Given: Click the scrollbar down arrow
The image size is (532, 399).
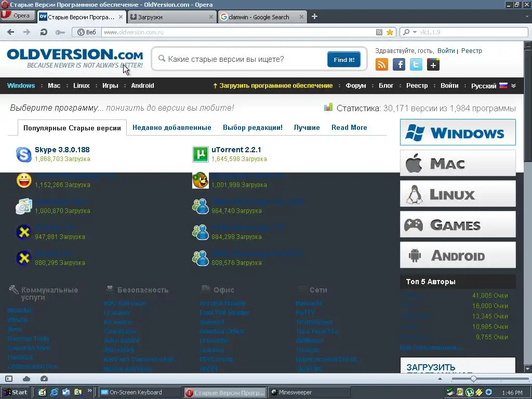Looking at the screenshot, I should (528, 368).
